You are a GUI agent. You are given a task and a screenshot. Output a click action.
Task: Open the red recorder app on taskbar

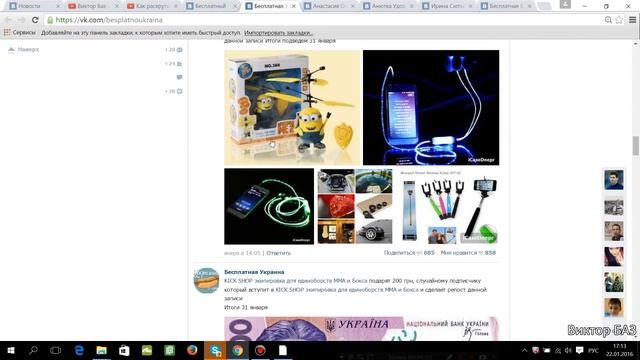[260, 350]
